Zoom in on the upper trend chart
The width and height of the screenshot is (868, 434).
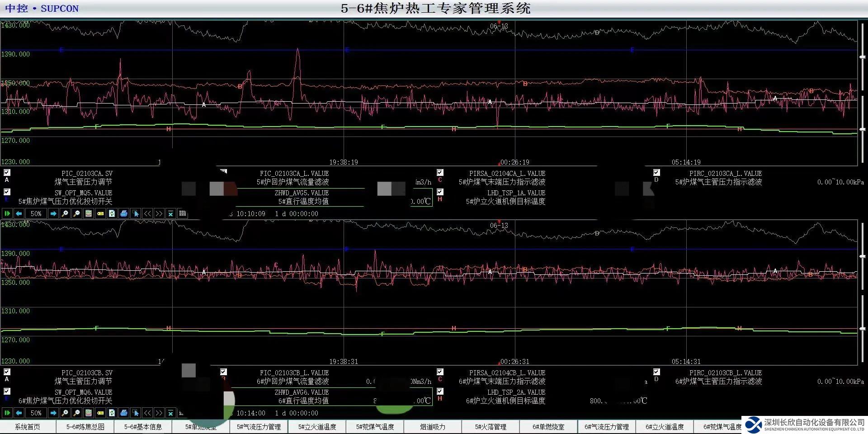tap(65, 213)
